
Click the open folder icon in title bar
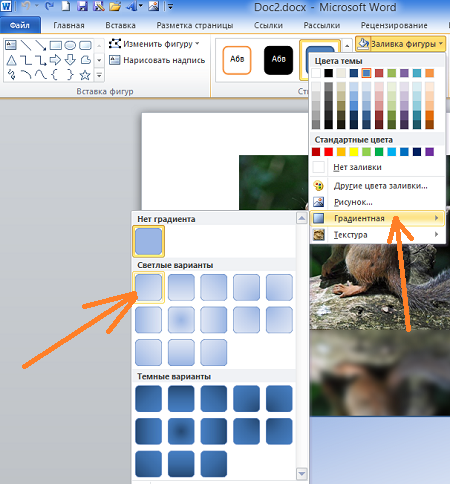tap(115, 6)
